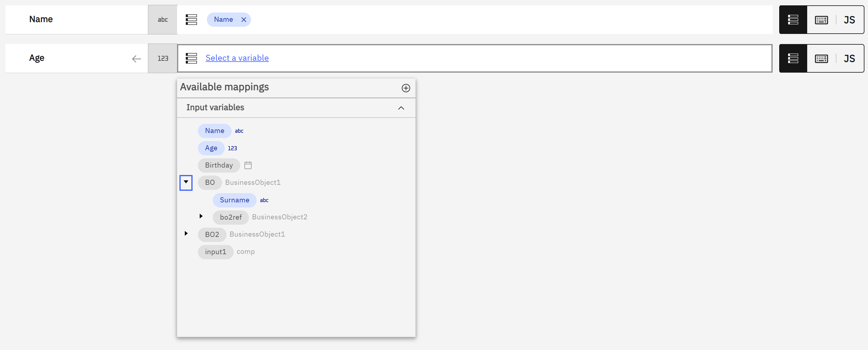Viewport: 868px width, 350px height.
Task: Click the calendar icon next to Birthday
Action: (x=248, y=165)
